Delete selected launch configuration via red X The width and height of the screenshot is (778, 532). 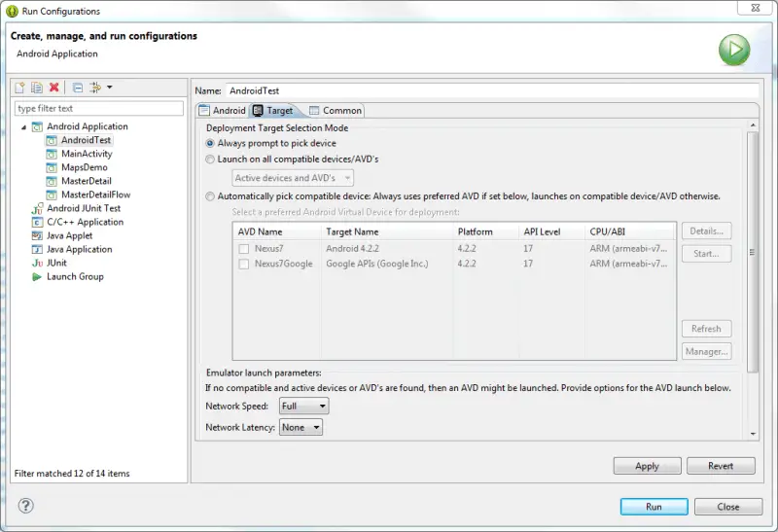click(x=53, y=89)
